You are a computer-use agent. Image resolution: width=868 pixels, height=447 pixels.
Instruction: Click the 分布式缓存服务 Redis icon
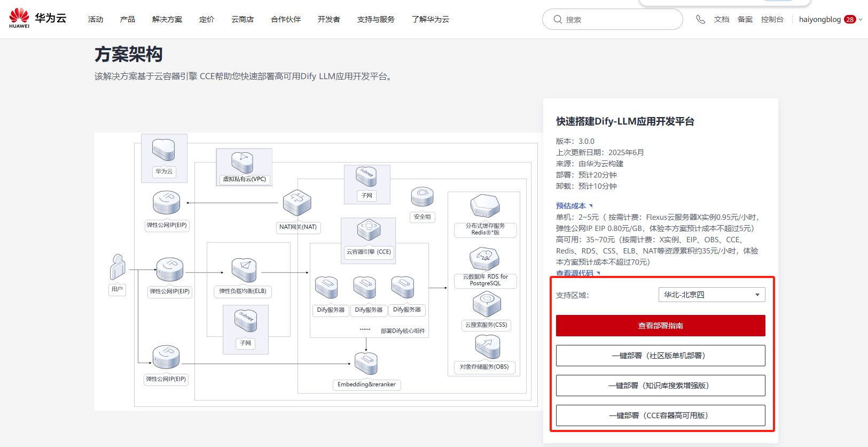point(485,206)
